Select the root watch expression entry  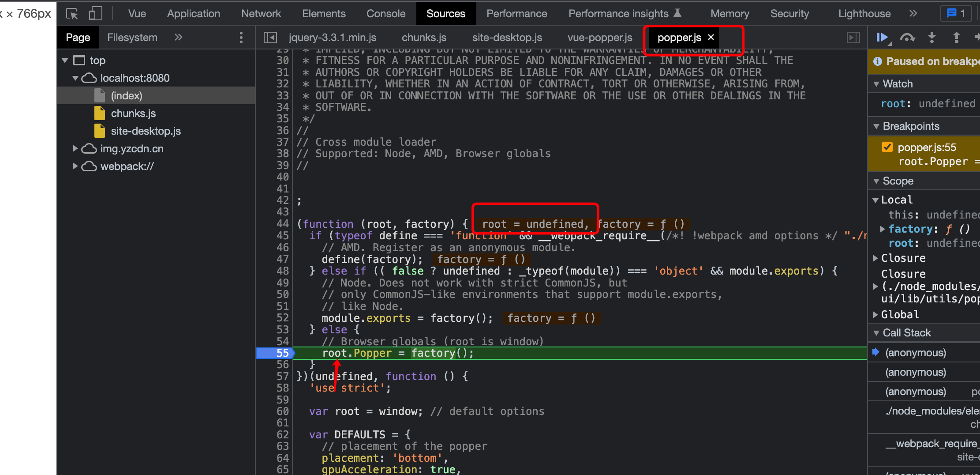(x=928, y=104)
